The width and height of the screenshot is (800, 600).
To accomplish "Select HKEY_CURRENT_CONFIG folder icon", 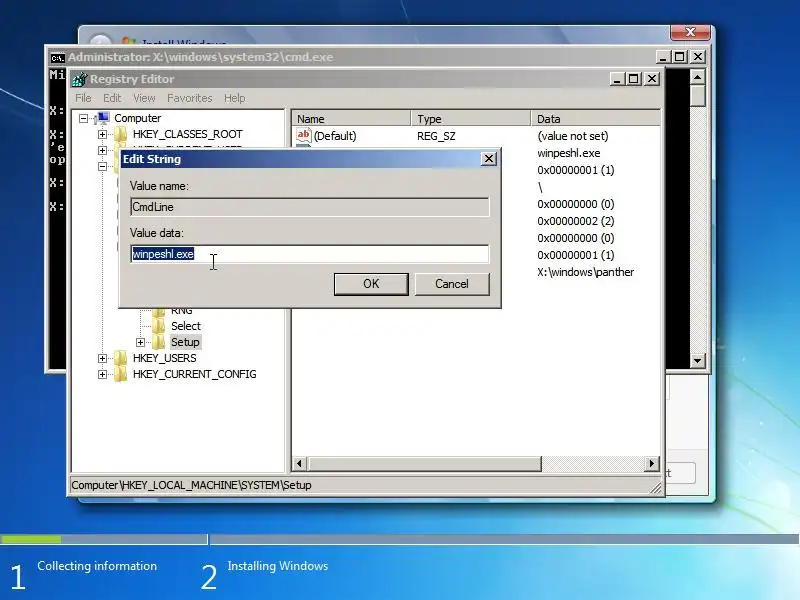I will pos(120,374).
